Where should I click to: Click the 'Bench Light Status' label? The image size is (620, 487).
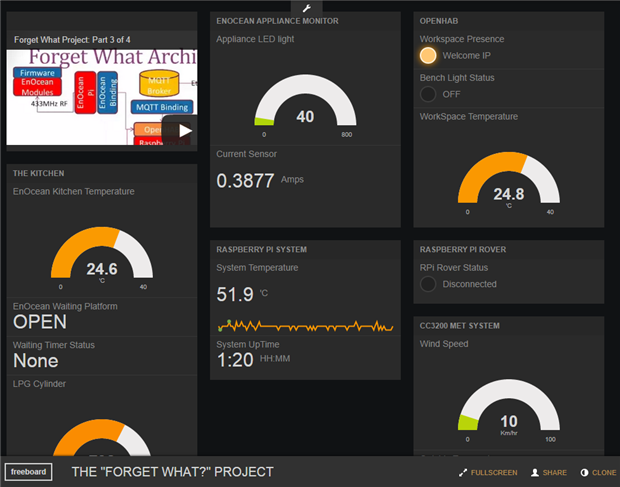tap(457, 77)
